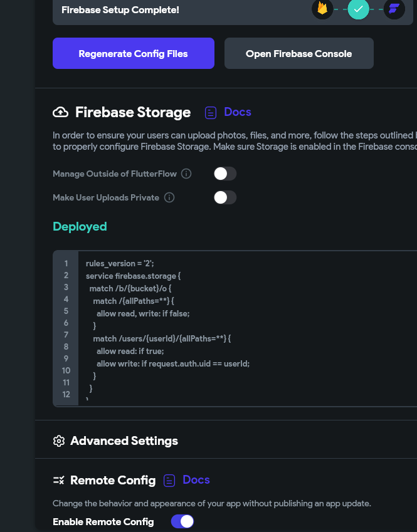Click the Remote Config heading
Screen dimensions: 417x532
point(113,480)
